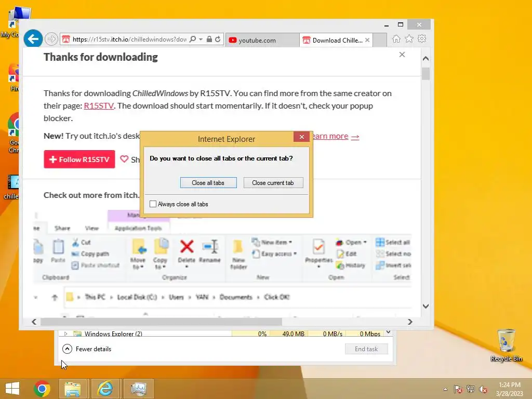Click the greyed forward arrow button
Image resolution: width=532 pixels, height=399 pixels.
(x=51, y=39)
